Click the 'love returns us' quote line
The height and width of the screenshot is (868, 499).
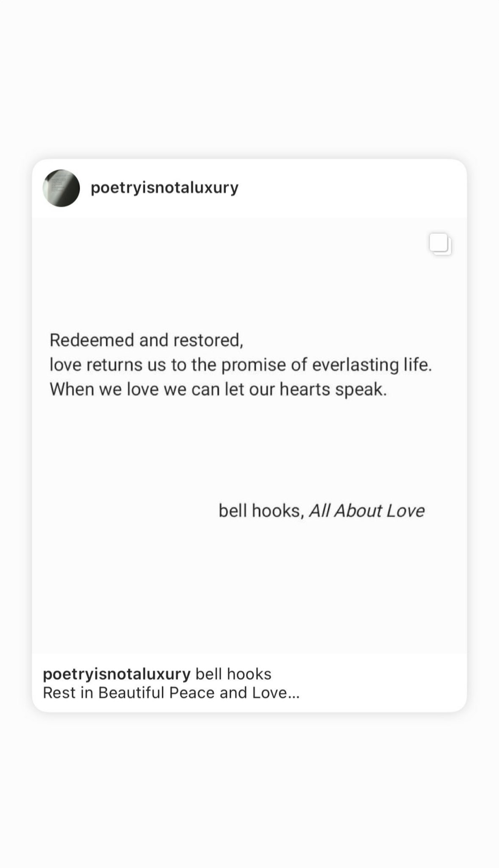pyautogui.click(x=240, y=364)
